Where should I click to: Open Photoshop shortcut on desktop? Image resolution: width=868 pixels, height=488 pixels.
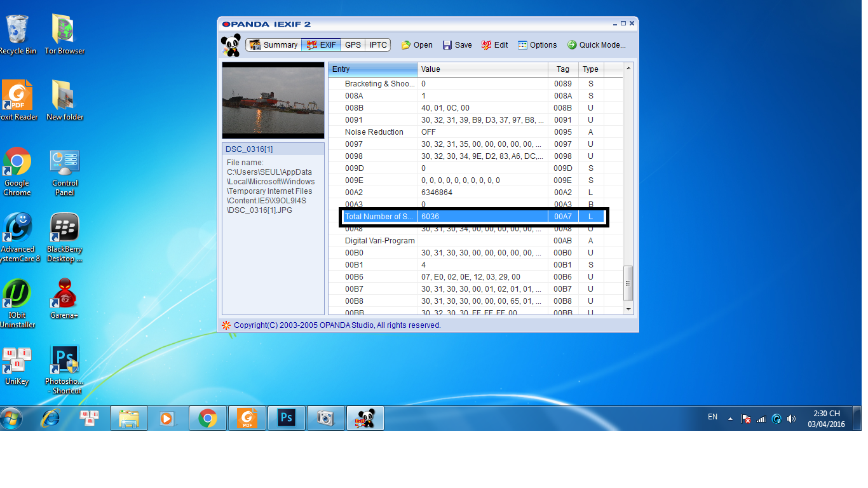tap(64, 370)
